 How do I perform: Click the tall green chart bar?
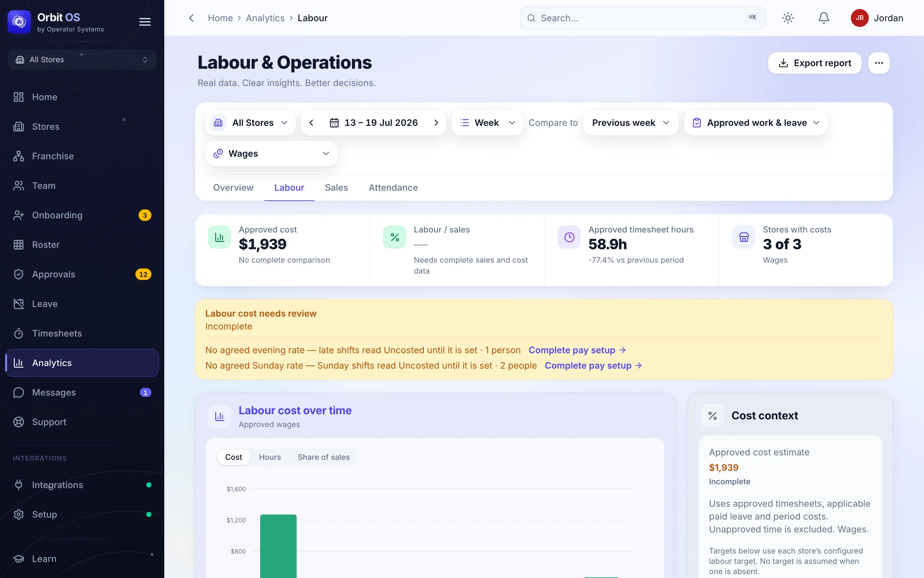coord(278,546)
